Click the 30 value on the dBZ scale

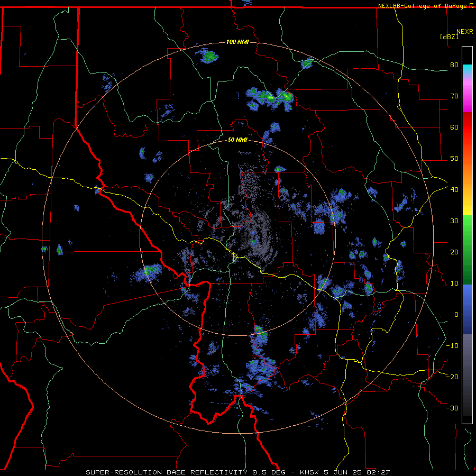pos(454,221)
